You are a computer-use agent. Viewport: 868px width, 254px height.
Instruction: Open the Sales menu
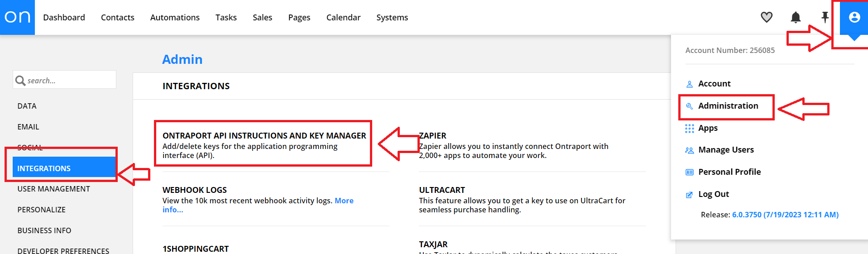[x=263, y=17]
